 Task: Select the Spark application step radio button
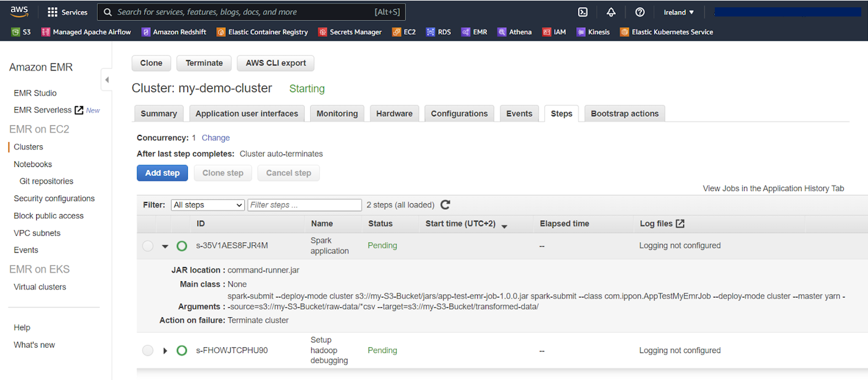[148, 246]
